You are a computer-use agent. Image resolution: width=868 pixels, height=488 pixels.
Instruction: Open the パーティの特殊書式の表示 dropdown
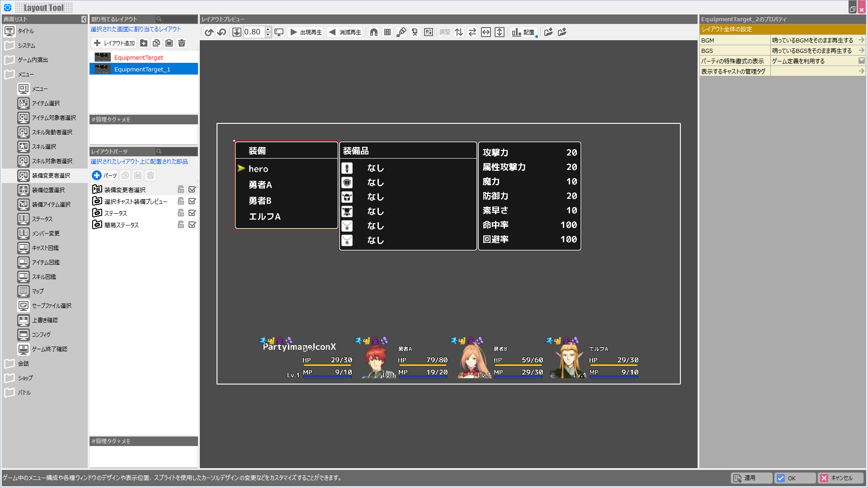861,61
